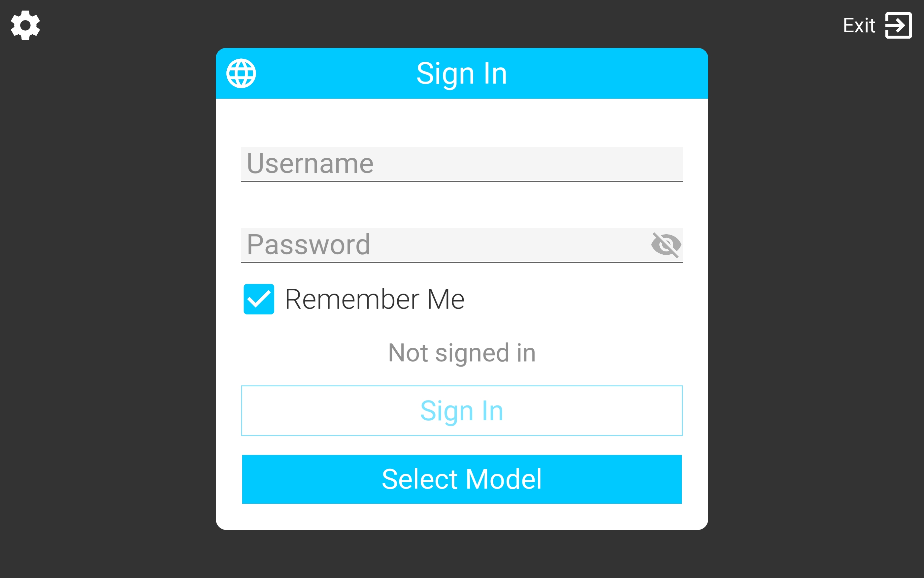Toggle the eye-slash icon in Password field
The image size is (924, 578).
click(x=666, y=245)
